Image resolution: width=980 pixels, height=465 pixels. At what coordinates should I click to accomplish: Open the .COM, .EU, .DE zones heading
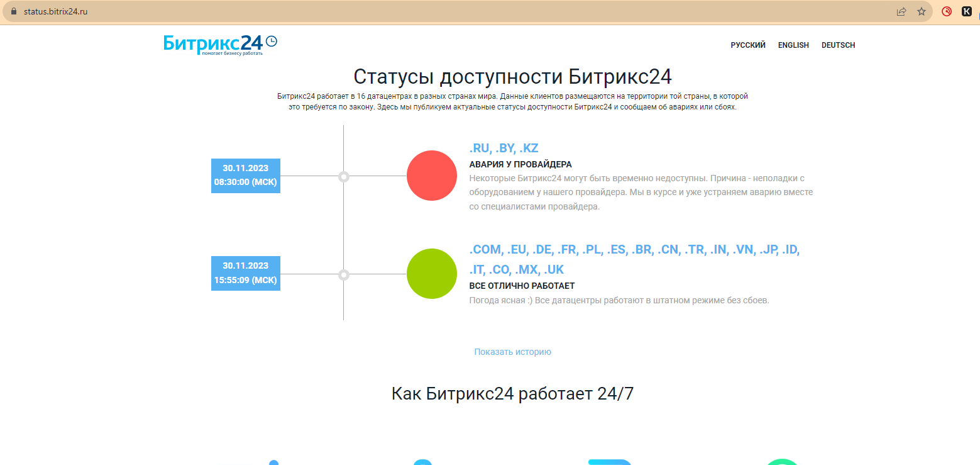[634, 259]
